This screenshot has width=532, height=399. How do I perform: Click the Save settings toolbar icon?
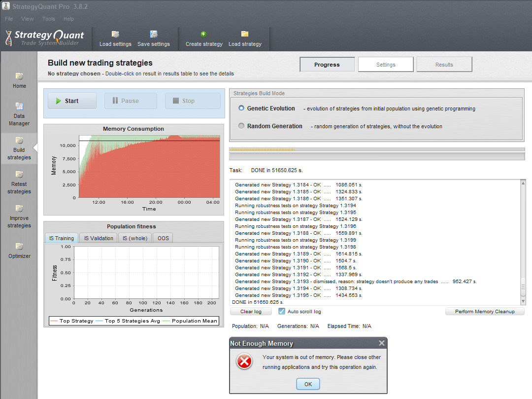(154, 35)
